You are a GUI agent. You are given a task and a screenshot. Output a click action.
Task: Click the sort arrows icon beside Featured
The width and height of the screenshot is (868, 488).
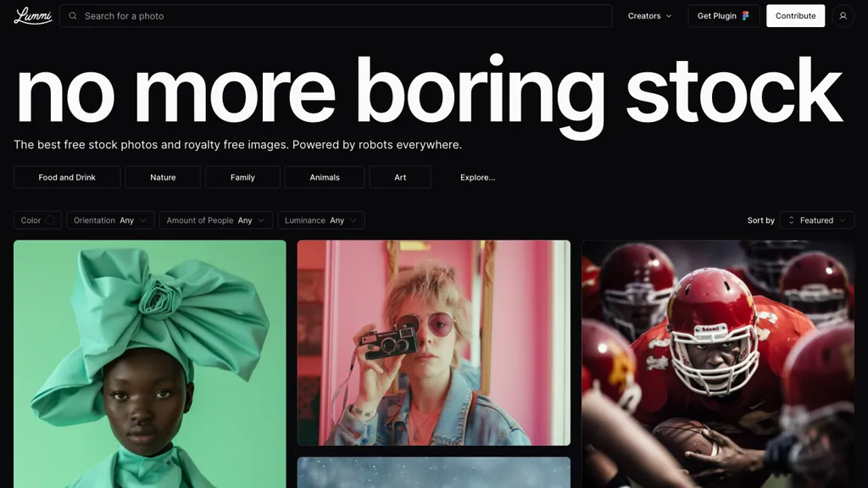(x=791, y=220)
